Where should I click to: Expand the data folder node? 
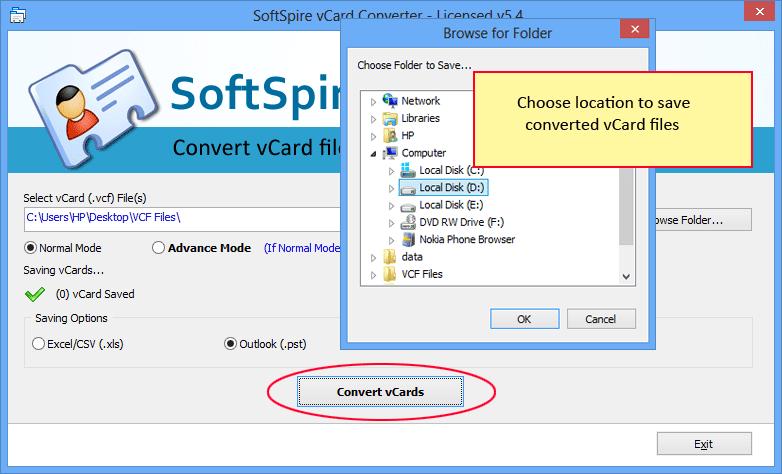coord(373,257)
